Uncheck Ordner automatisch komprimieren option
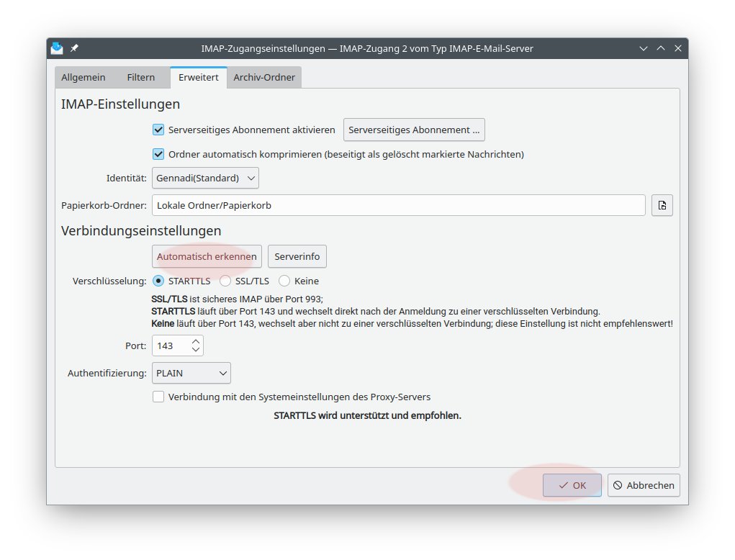735x560 pixels. tap(158, 154)
